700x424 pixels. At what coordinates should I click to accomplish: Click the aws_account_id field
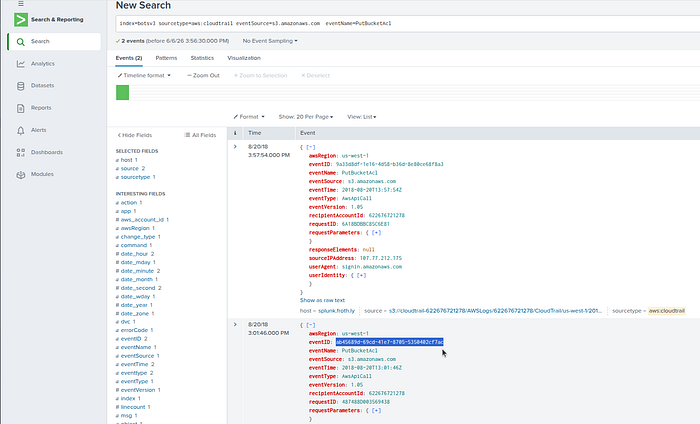click(x=142, y=220)
